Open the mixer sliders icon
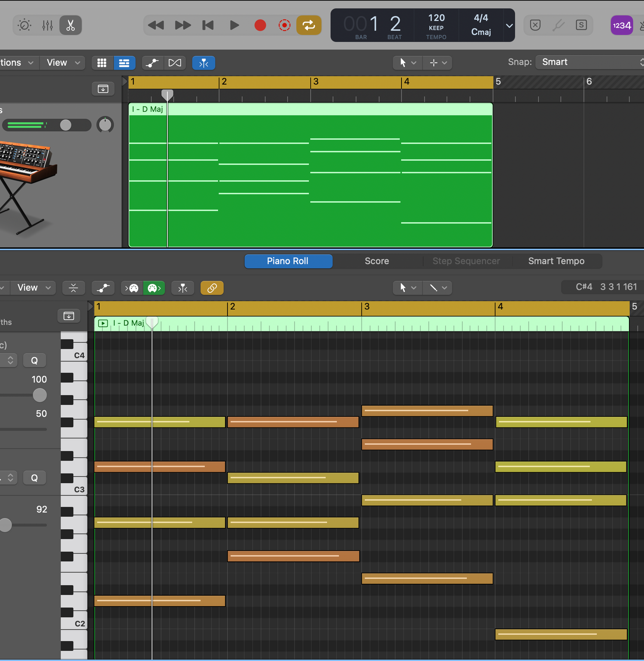Screen dimensions: 644x661 point(48,25)
